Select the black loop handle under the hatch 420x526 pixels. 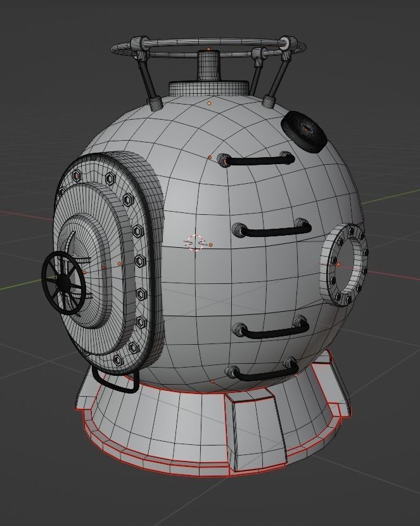coord(116,380)
